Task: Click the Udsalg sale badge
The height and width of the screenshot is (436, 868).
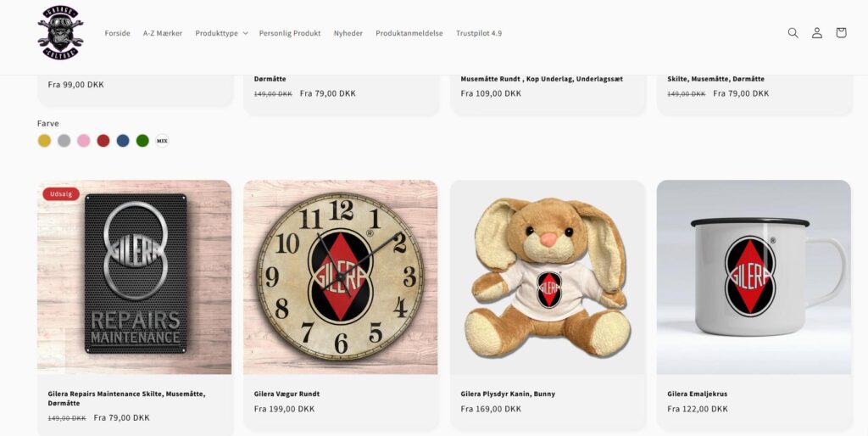Action: 61,194
